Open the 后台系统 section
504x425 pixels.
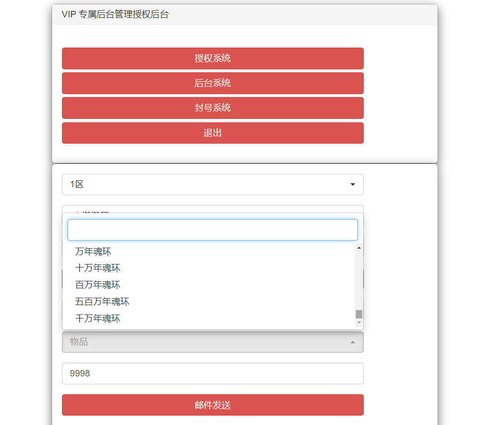213,83
